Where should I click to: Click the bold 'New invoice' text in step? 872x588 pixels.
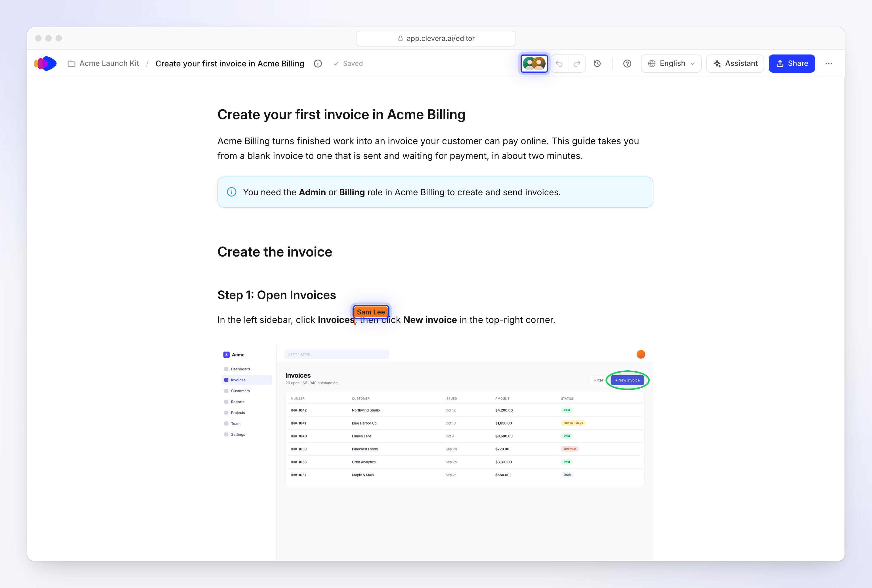pyautogui.click(x=430, y=320)
